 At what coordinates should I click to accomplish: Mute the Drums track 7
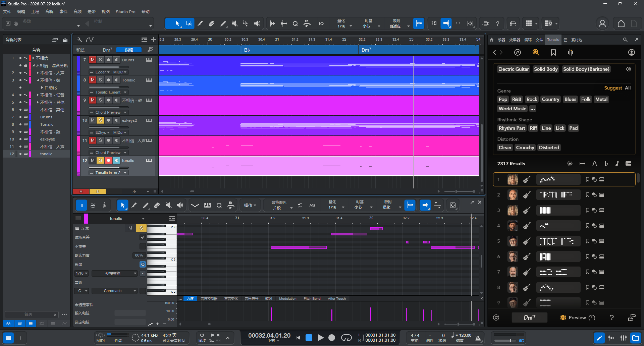(93, 60)
